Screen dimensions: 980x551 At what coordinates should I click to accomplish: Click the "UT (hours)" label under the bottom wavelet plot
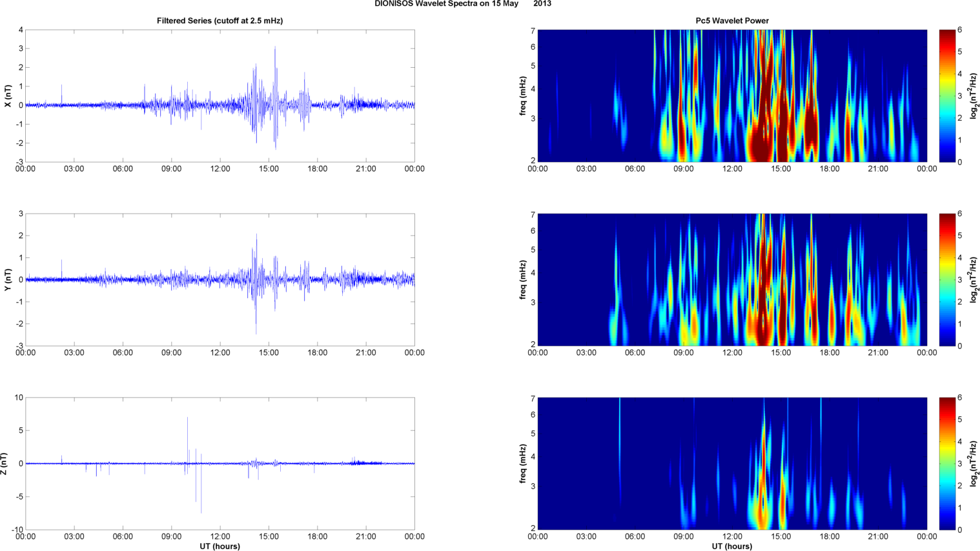(x=732, y=546)
